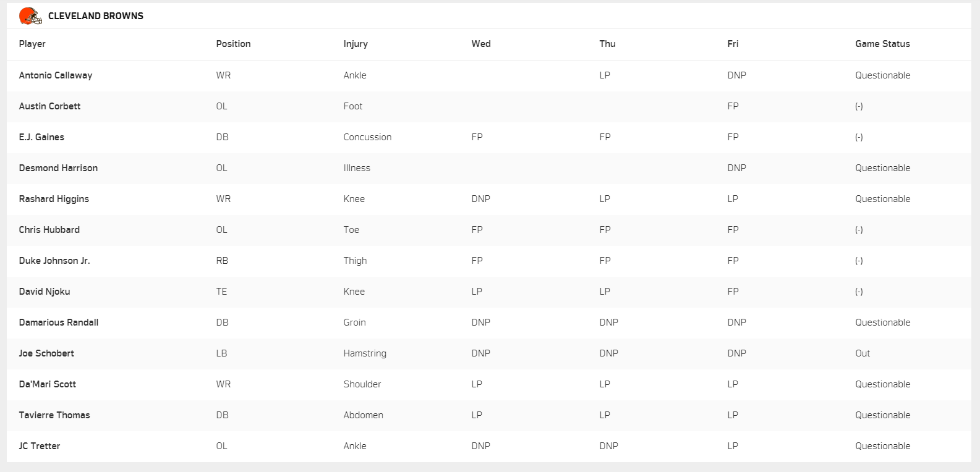
Task: Open Damarious Randall's player page
Action: pyautogui.click(x=59, y=322)
